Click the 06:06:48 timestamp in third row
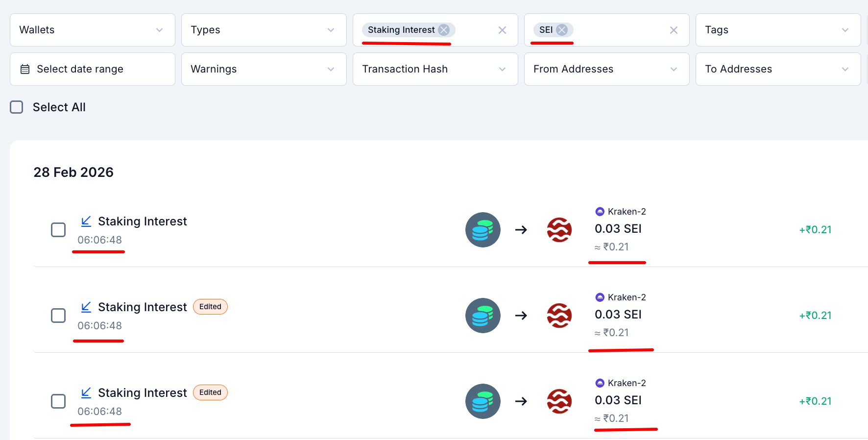The height and width of the screenshot is (440, 868). (x=100, y=412)
